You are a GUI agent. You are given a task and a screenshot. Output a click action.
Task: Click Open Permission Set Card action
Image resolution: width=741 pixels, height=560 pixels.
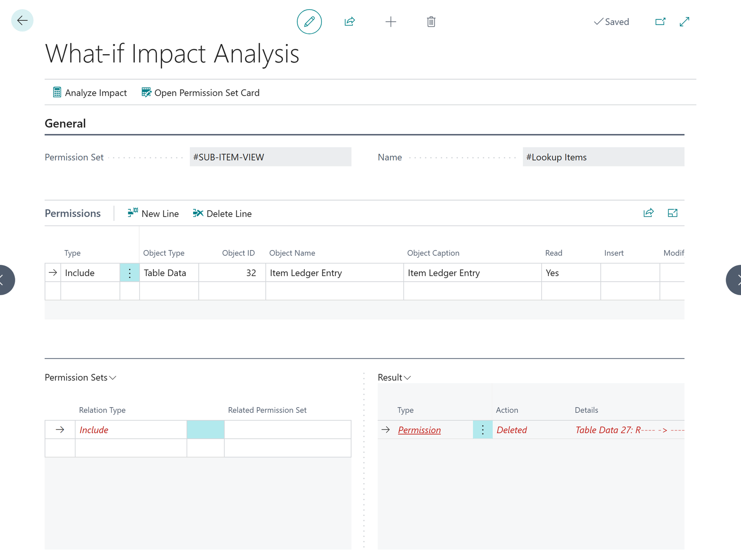click(x=201, y=93)
